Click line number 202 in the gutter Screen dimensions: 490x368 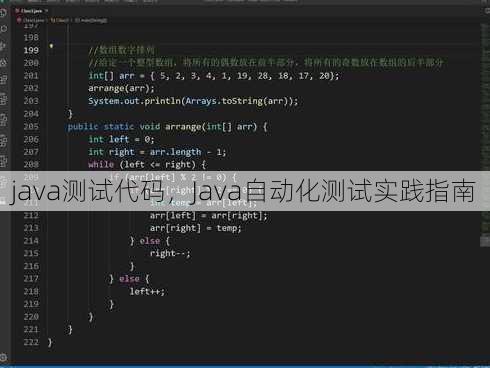(x=31, y=88)
